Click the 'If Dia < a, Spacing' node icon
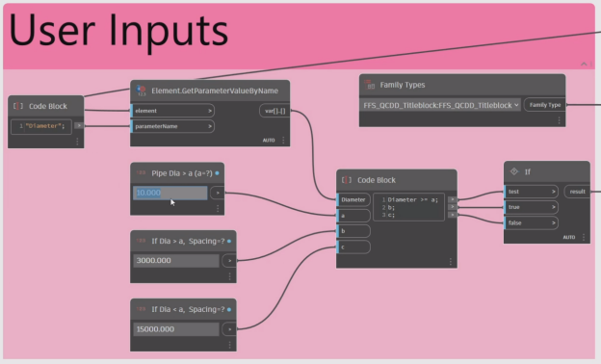This screenshot has height=364, width=601. pos(141,309)
